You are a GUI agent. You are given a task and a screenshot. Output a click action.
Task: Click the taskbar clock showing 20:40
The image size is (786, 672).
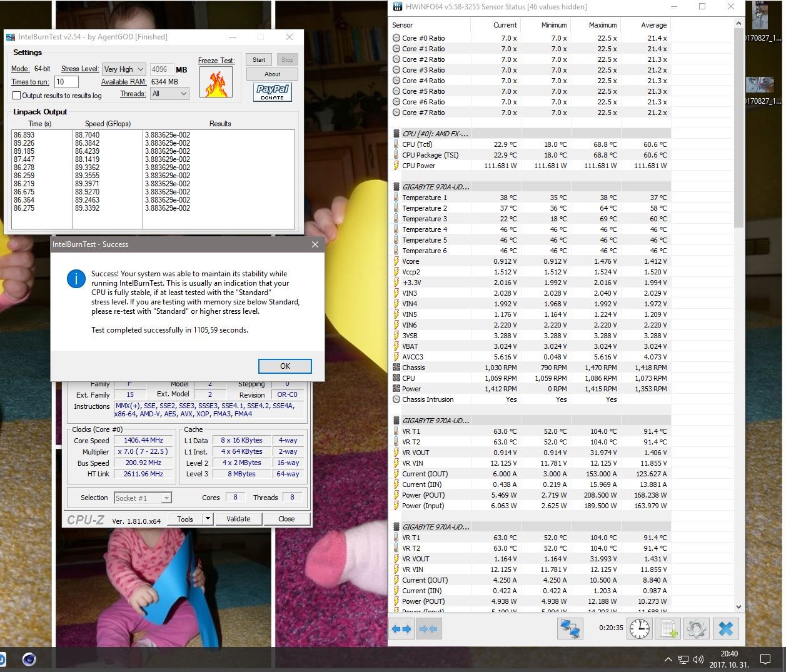[x=729, y=654]
